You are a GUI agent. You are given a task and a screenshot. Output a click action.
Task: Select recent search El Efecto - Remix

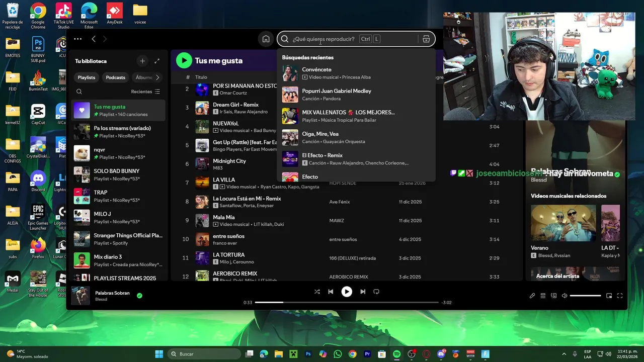point(356,159)
